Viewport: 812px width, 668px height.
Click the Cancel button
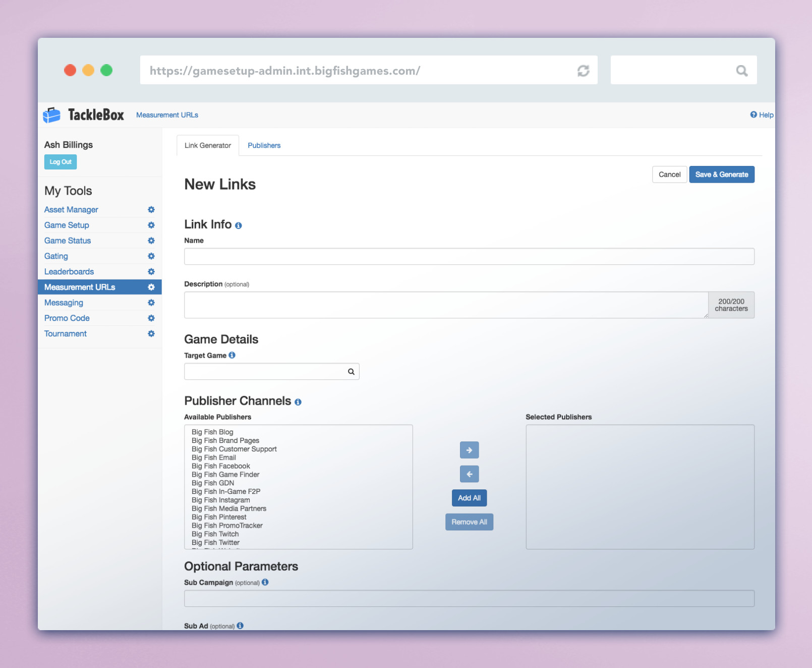point(669,175)
